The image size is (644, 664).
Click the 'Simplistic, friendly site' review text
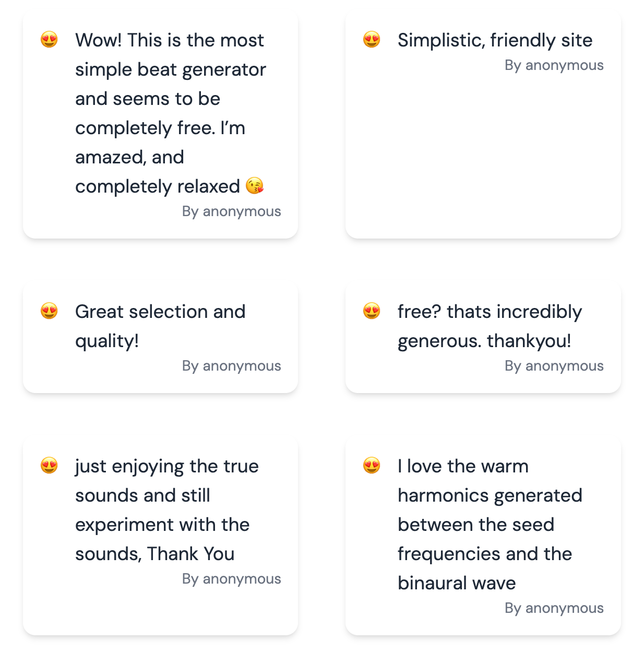tap(495, 40)
